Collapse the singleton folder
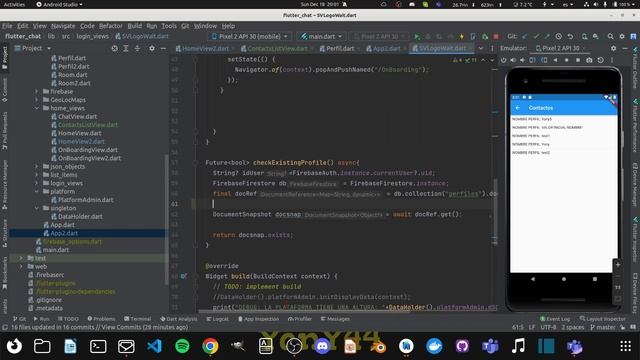This screenshot has width=640, height=360. pyautogui.click(x=36, y=208)
